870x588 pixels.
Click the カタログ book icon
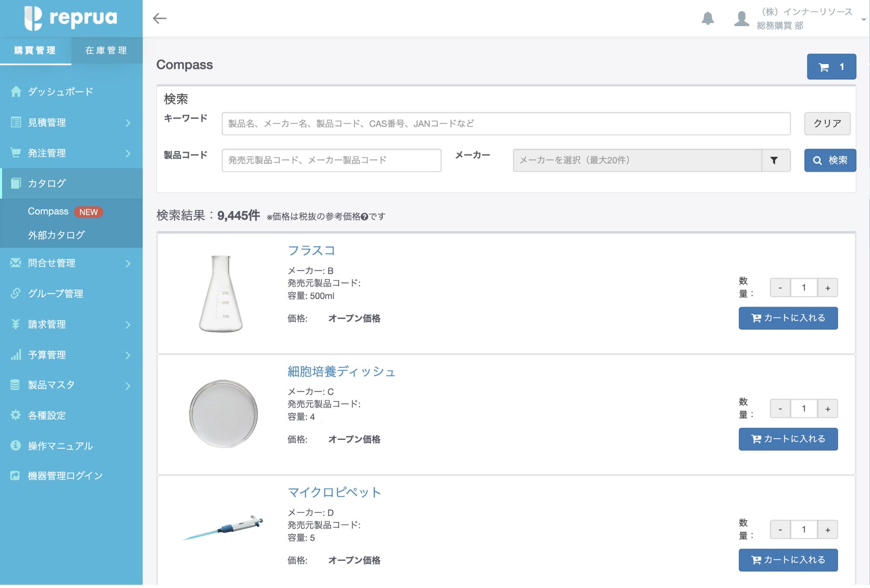16,183
